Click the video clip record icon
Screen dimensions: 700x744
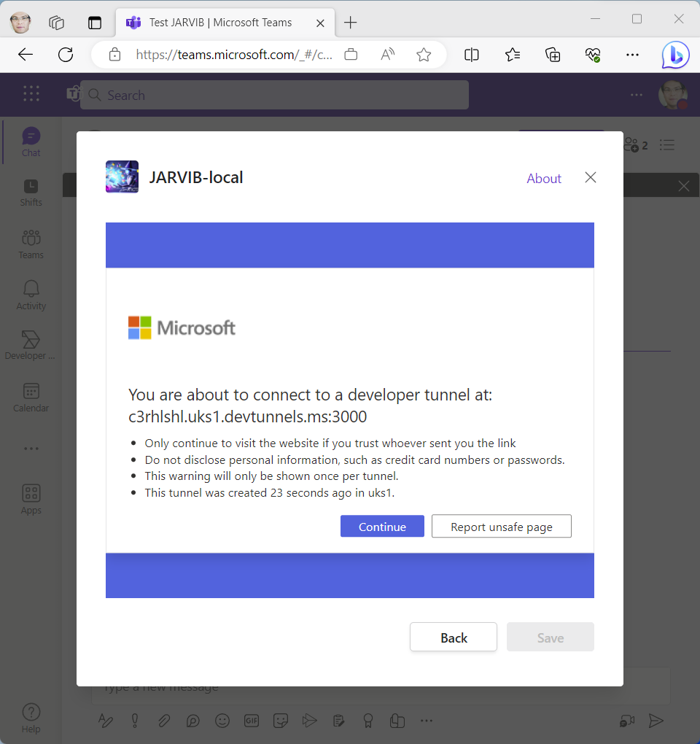(x=627, y=721)
